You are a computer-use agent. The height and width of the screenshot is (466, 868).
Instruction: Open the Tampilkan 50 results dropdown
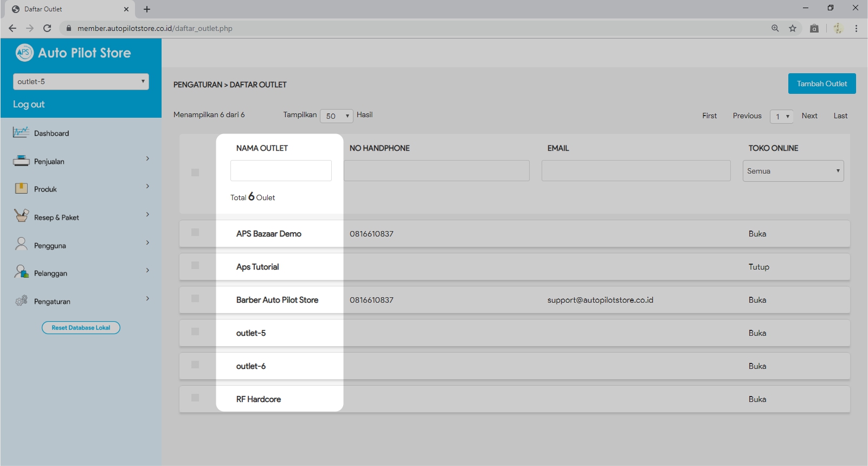[x=337, y=116]
